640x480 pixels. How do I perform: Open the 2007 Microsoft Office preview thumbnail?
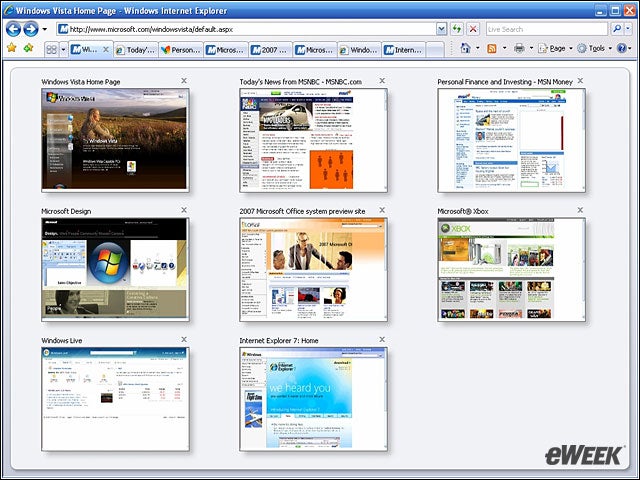313,269
